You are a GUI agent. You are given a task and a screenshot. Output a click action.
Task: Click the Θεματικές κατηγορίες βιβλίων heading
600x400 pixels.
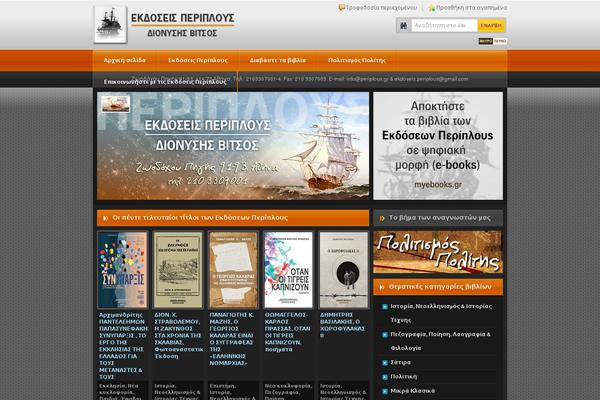pos(440,287)
